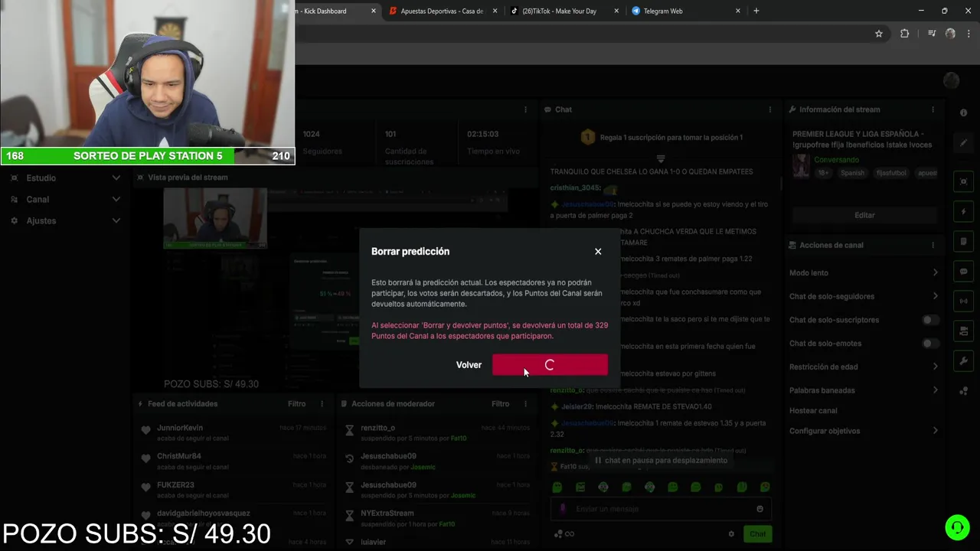
Task: Click the stream preview widget icon in rail
Action: tap(964, 182)
